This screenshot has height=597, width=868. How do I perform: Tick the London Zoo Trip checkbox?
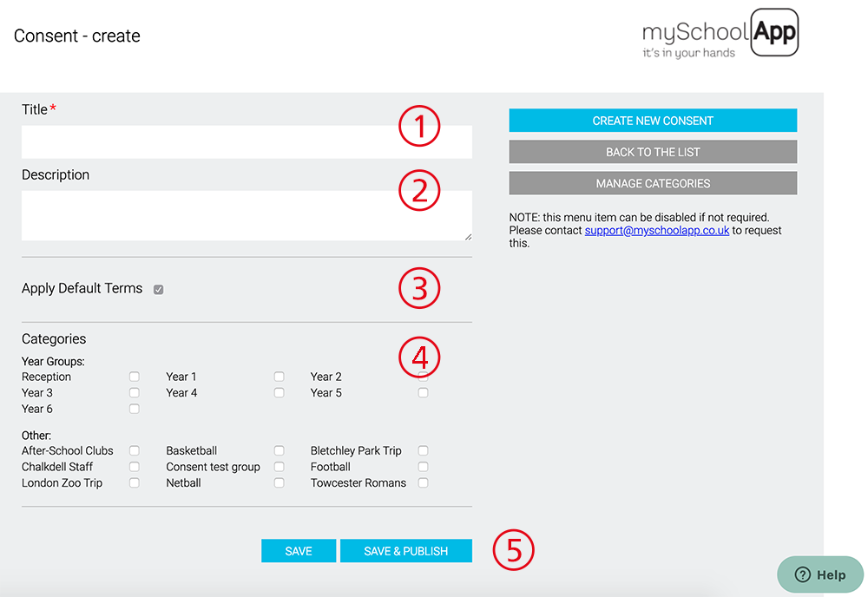click(x=135, y=483)
